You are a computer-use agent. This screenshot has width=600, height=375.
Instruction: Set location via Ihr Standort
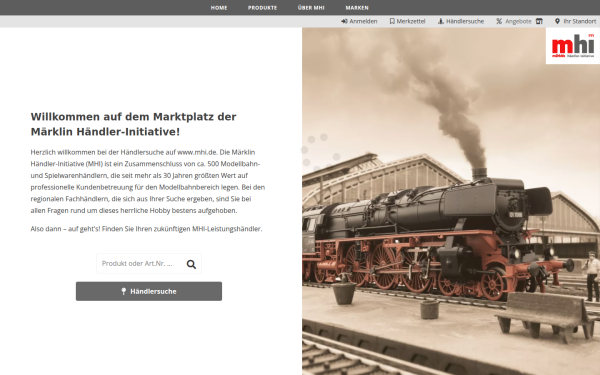coord(576,21)
